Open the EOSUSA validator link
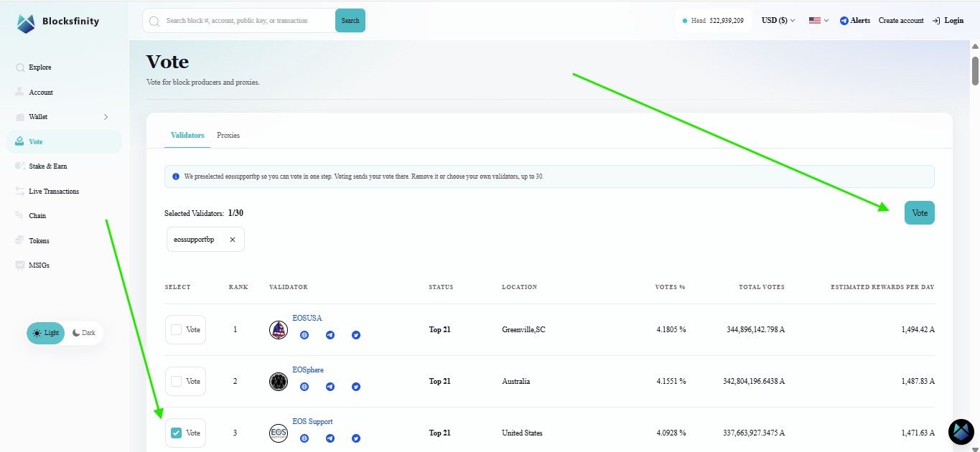 307,319
